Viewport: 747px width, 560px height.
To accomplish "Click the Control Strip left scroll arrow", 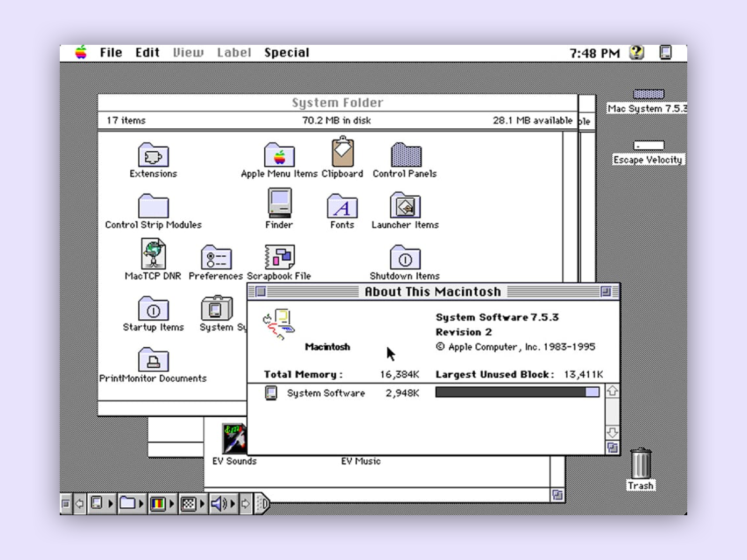I will click(x=80, y=504).
